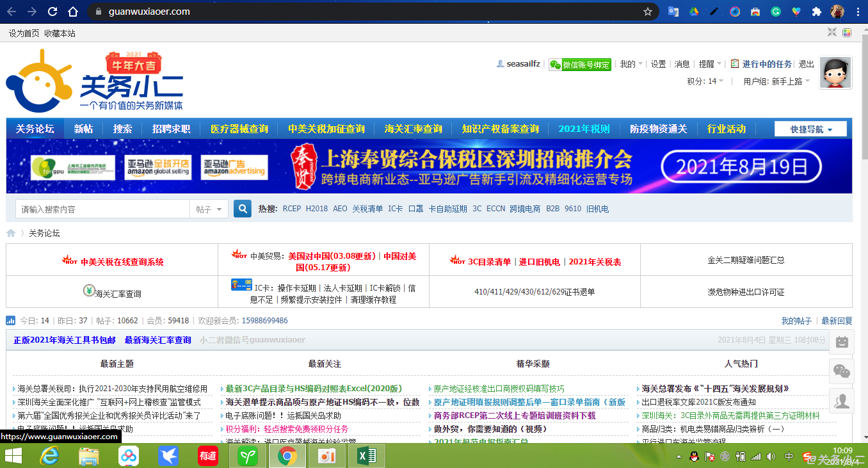Viewport: 868px width, 468px height.
Task: Open the Windows Start button
Action: (13, 456)
